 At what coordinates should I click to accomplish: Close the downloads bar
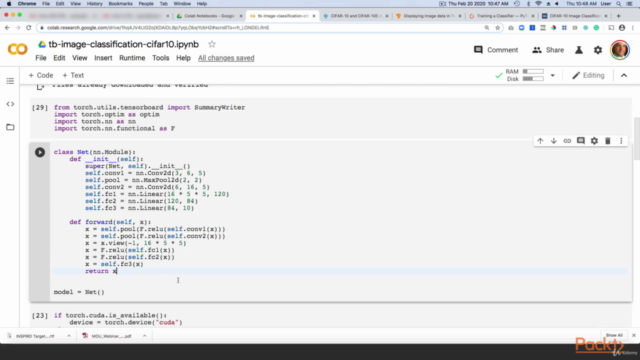(x=633, y=336)
